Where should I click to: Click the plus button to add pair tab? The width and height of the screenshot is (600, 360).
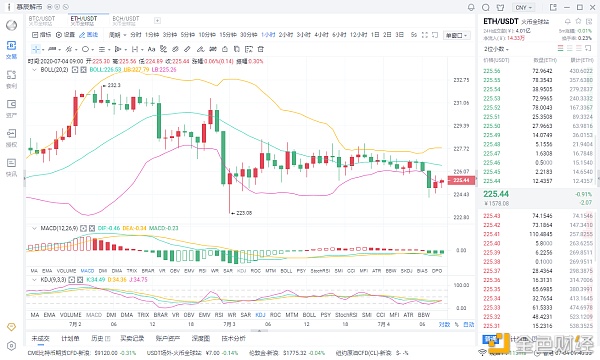pos(157,21)
